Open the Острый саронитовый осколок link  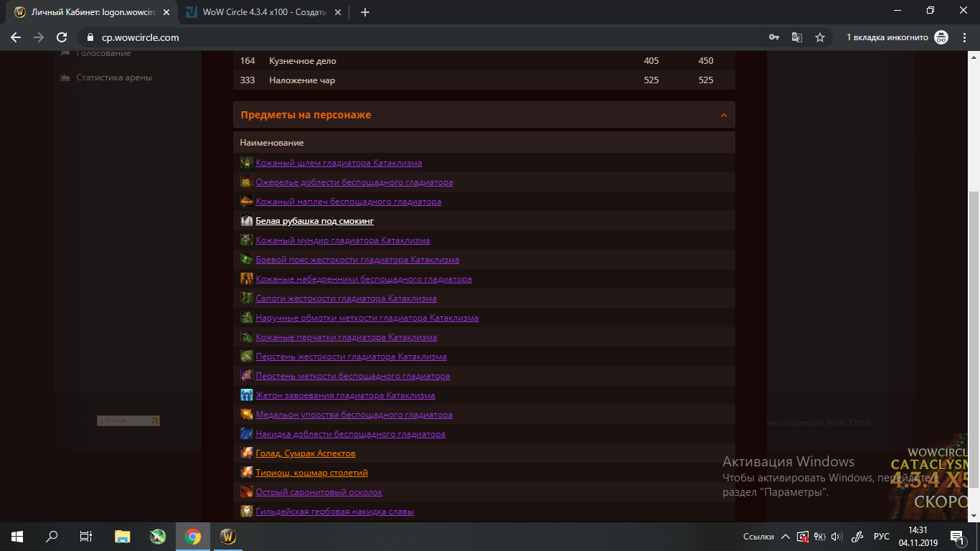click(319, 492)
